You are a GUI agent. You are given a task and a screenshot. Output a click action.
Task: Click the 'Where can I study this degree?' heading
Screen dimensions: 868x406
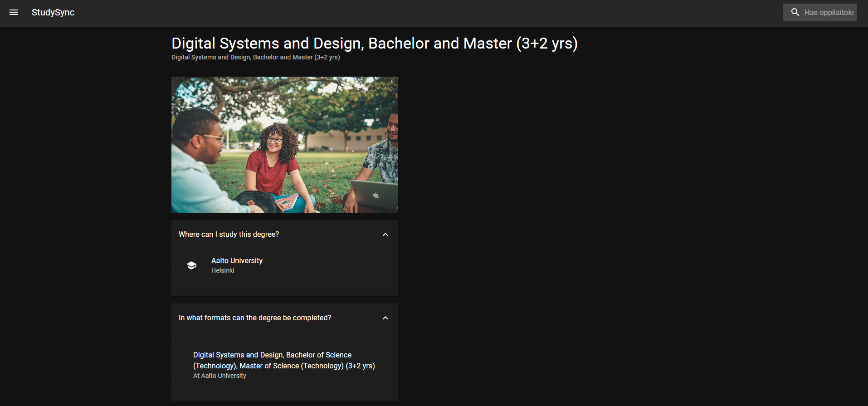point(229,235)
